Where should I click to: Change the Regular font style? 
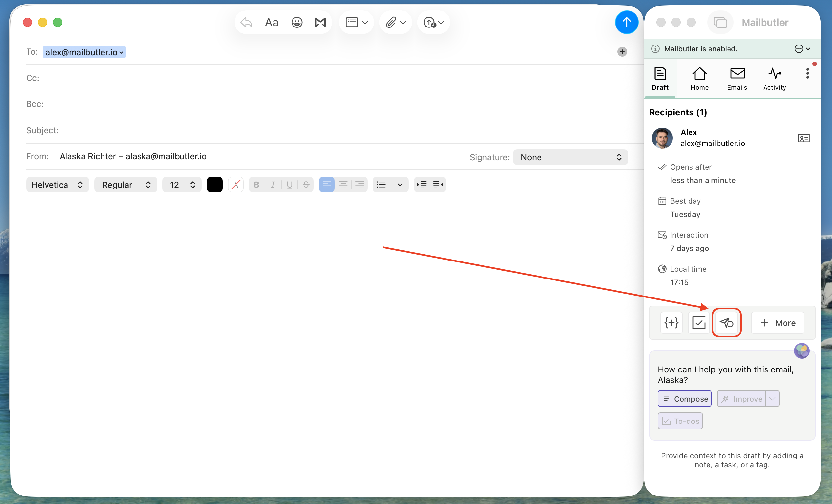point(125,185)
